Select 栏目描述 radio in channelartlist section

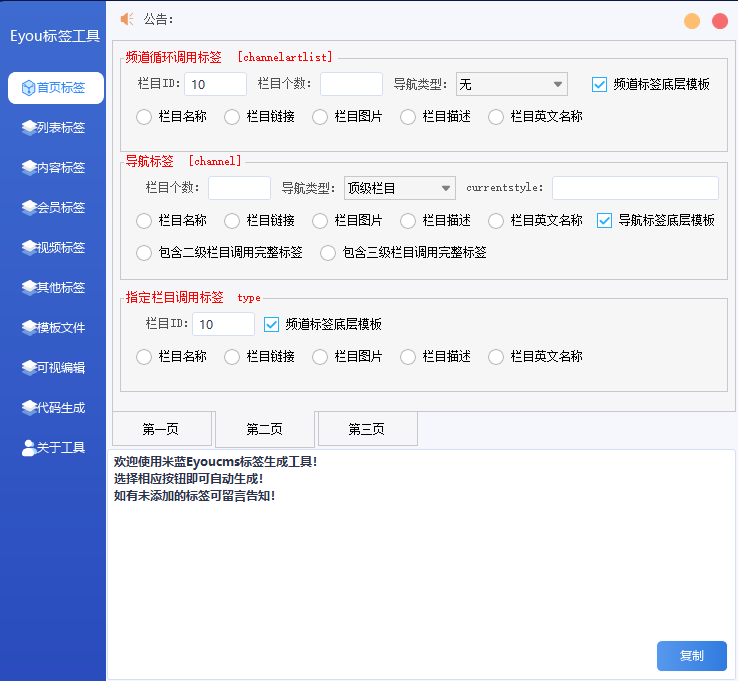tap(408, 117)
